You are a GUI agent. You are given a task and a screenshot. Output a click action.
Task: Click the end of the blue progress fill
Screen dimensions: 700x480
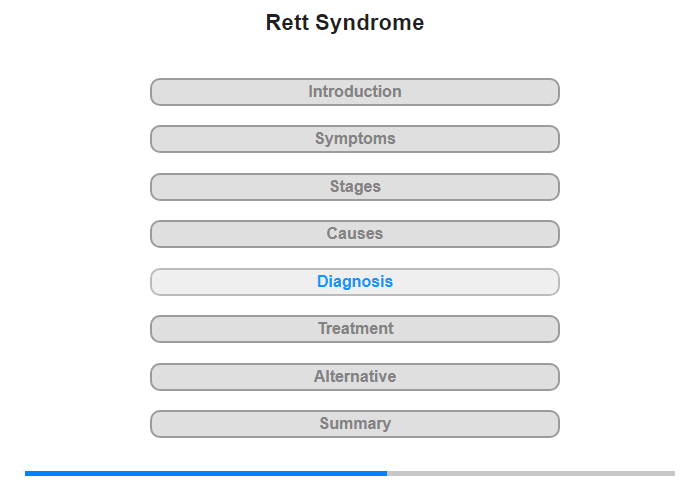click(x=385, y=473)
